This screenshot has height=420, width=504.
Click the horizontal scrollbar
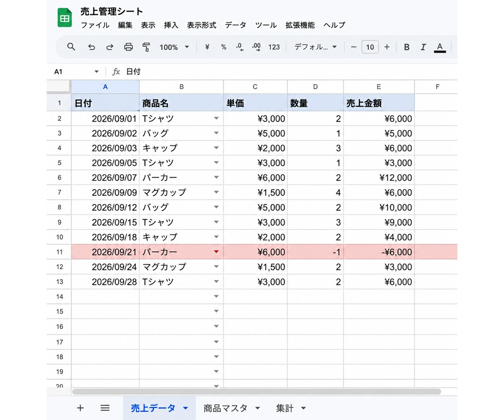coord(256,391)
